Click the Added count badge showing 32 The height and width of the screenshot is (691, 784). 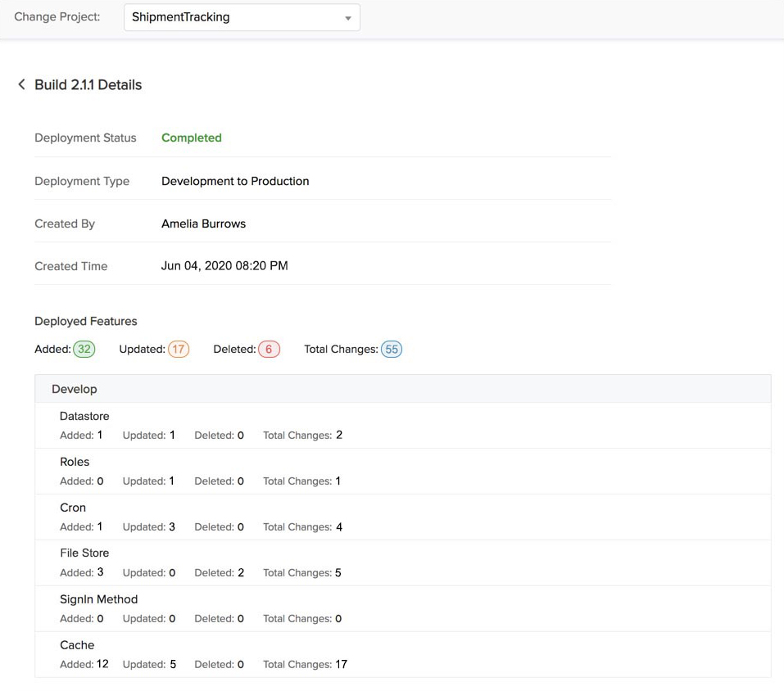[x=84, y=349]
